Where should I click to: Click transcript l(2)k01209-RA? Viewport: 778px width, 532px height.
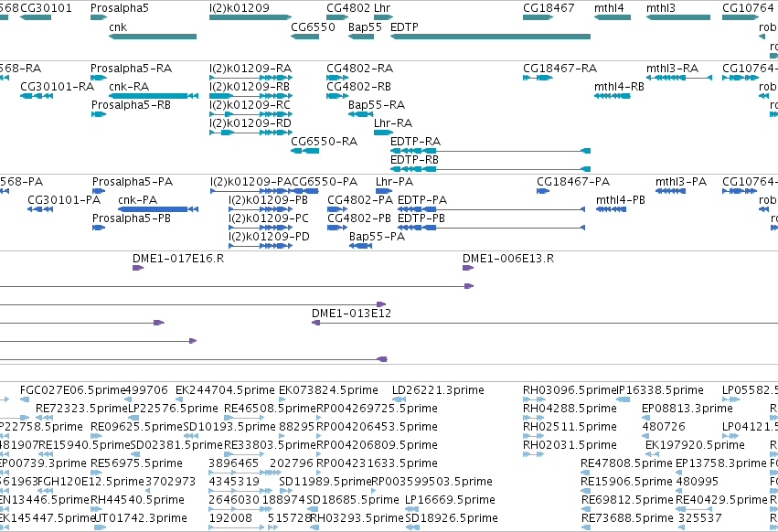[250, 69]
